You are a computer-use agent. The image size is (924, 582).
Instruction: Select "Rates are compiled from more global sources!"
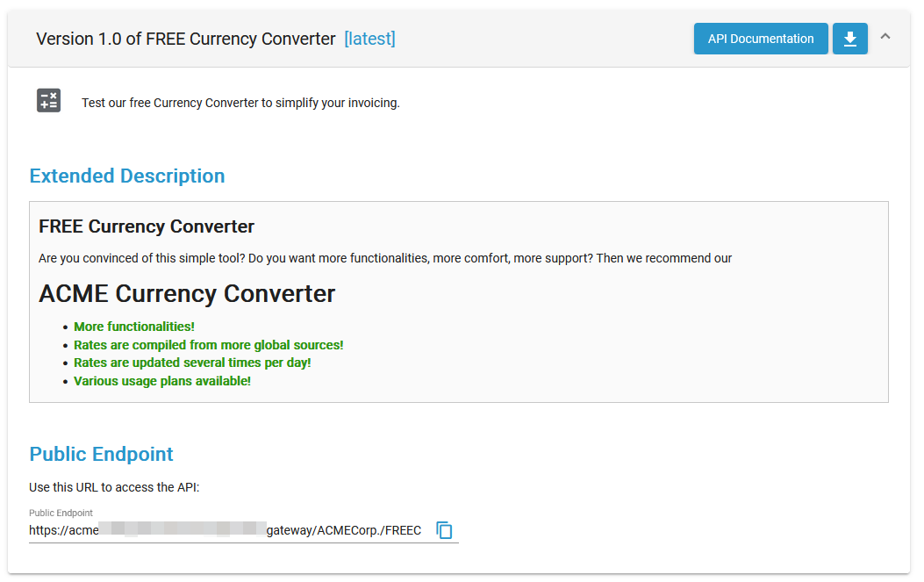coord(208,345)
